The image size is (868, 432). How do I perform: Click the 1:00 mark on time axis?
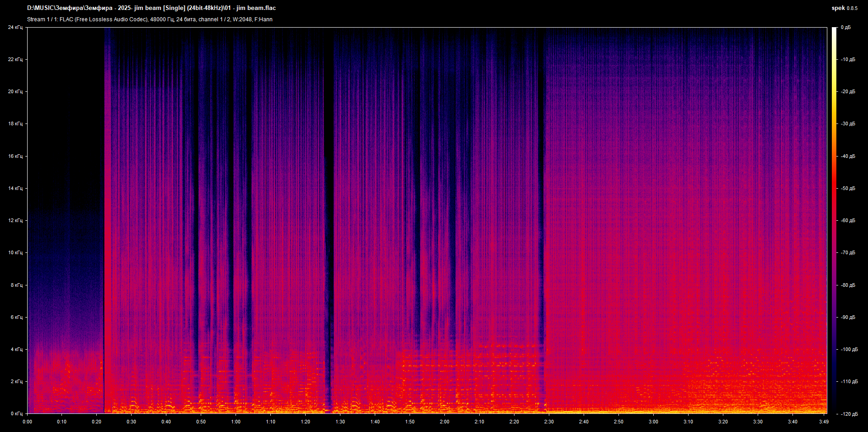coord(236,422)
